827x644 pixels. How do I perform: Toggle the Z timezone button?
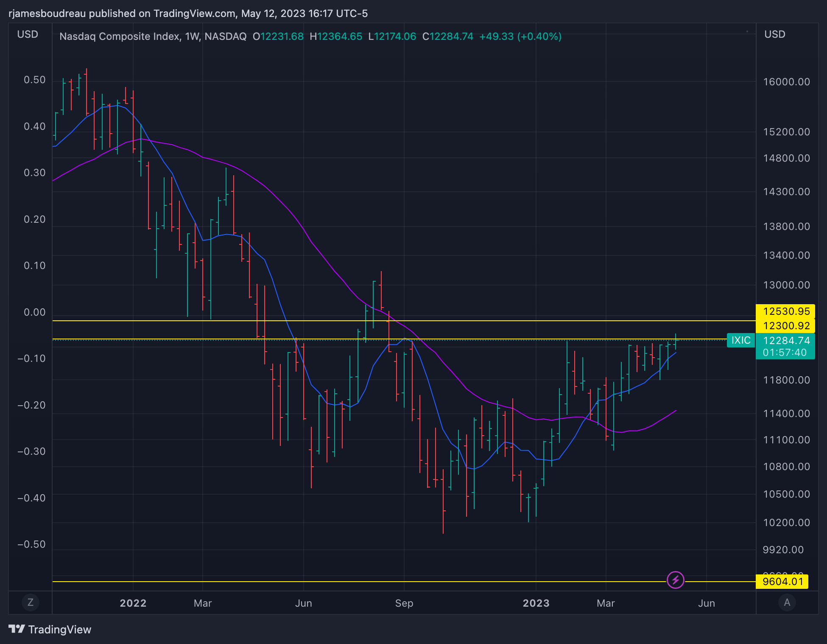pyautogui.click(x=30, y=602)
